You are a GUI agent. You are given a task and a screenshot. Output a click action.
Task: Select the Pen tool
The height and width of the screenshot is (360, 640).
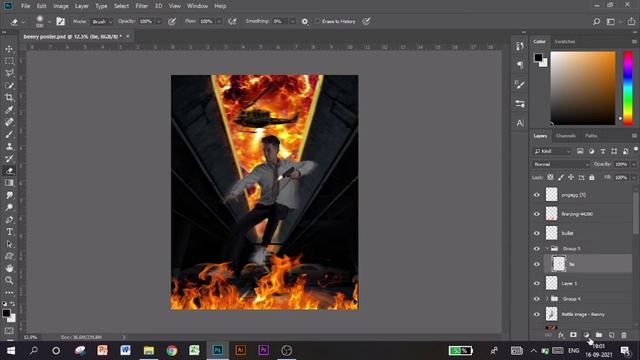pyautogui.click(x=9, y=220)
